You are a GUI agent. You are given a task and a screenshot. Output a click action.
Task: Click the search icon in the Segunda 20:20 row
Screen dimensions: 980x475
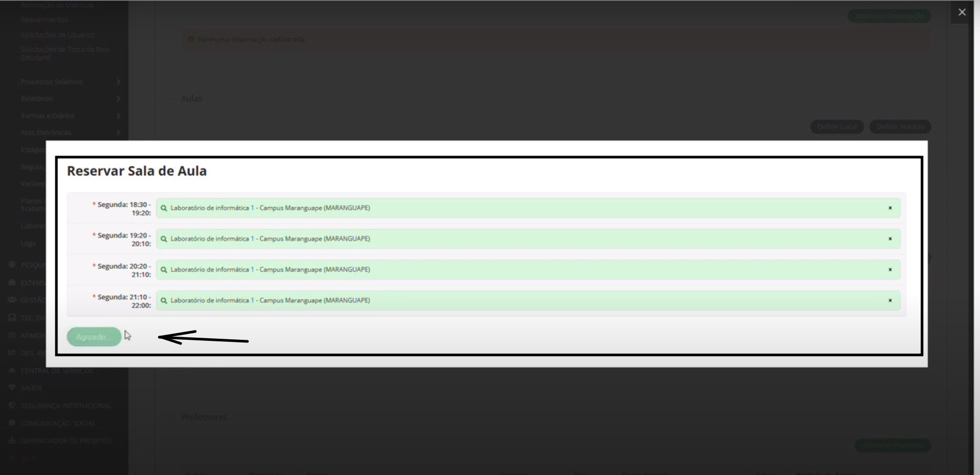coord(164,270)
